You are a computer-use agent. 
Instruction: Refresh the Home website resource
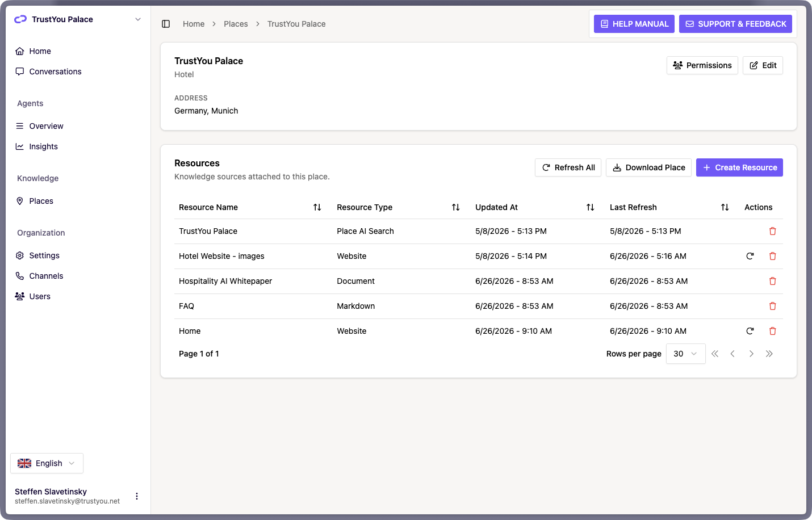click(x=750, y=331)
